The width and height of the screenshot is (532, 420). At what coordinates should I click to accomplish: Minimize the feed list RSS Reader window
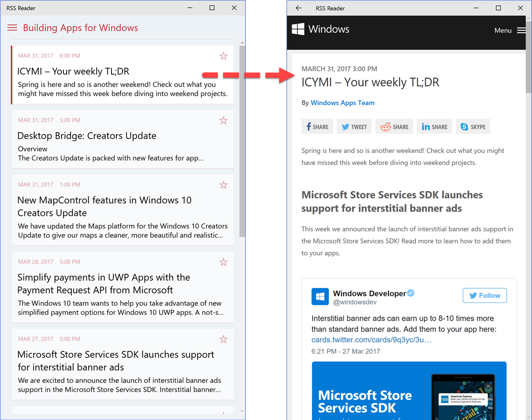[x=190, y=8]
